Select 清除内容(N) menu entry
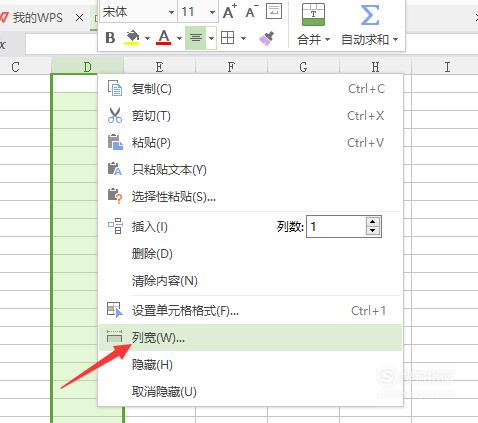 click(x=250, y=281)
